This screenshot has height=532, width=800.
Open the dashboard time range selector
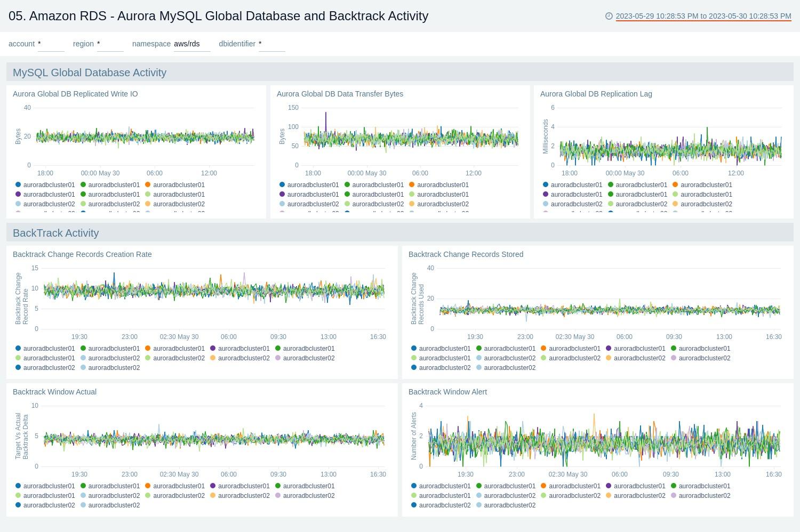(x=703, y=16)
